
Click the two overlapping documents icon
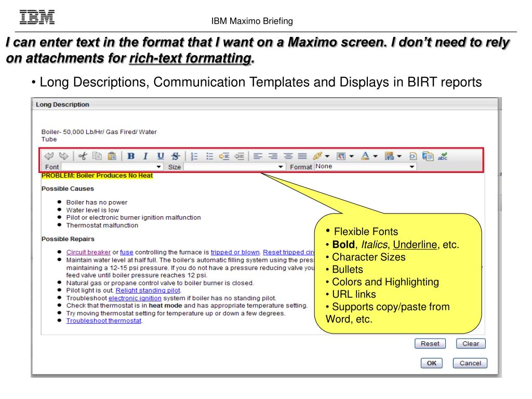pyautogui.click(x=428, y=156)
